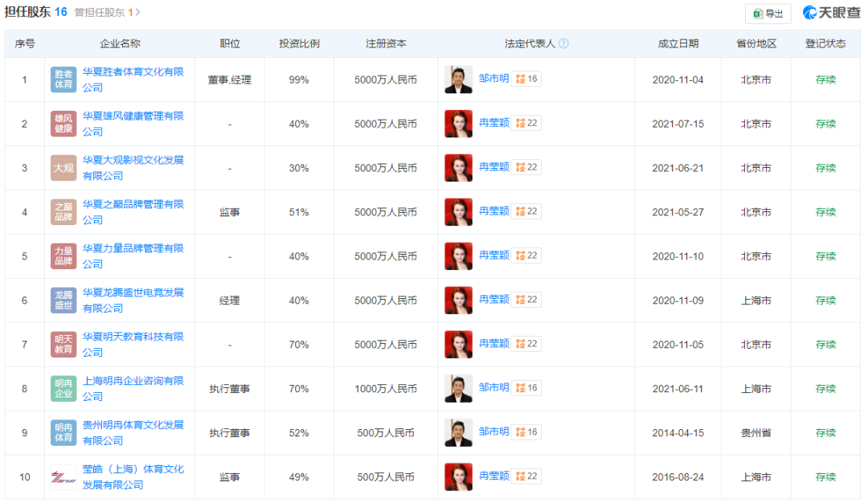
Task: Click the 16 relation badge in row 1
Action: [526, 79]
